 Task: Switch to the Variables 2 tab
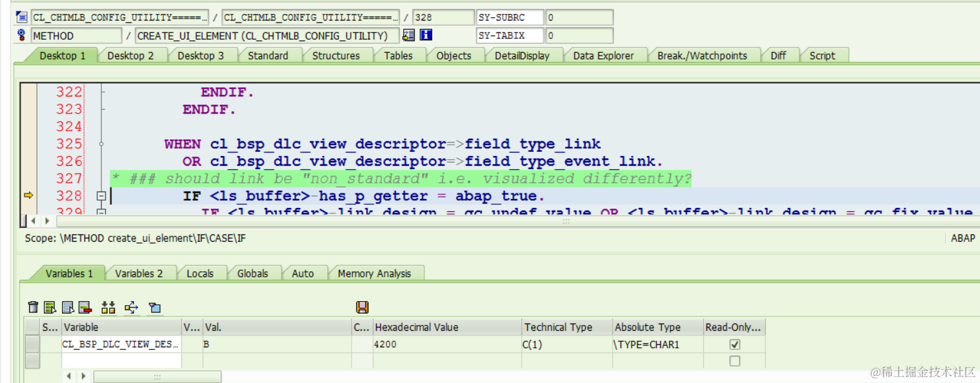coord(138,273)
